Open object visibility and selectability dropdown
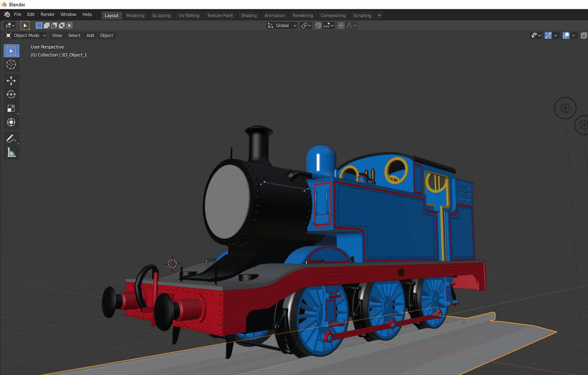 (536, 36)
